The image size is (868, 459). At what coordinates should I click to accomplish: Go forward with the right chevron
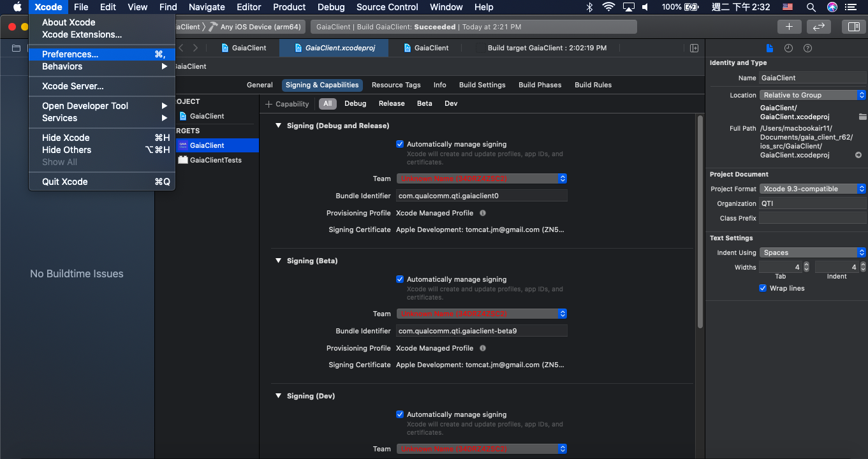195,48
